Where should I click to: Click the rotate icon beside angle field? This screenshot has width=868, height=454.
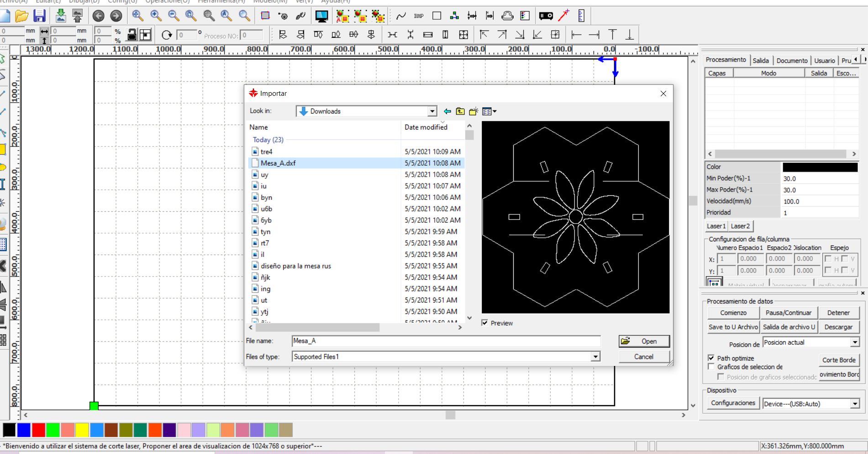[x=167, y=35]
